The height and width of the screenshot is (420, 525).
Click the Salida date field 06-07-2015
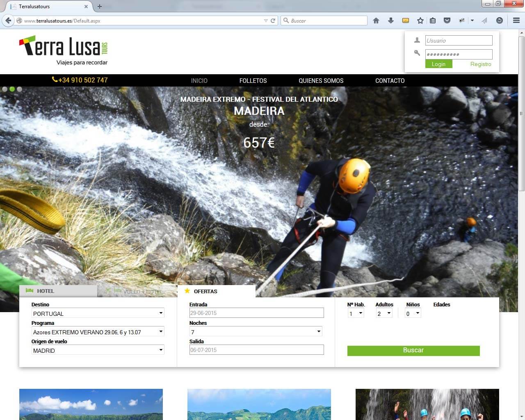click(x=257, y=350)
